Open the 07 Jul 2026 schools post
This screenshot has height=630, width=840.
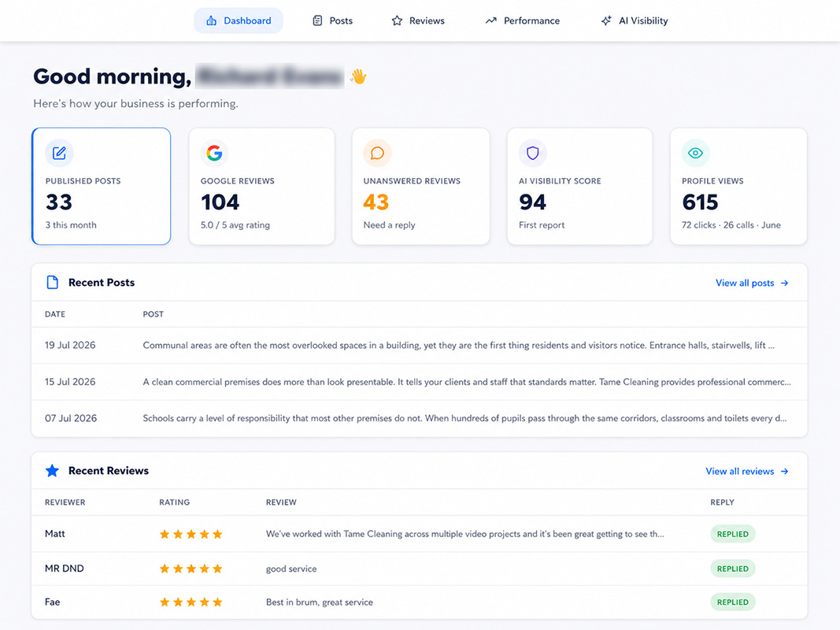point(464,418)
